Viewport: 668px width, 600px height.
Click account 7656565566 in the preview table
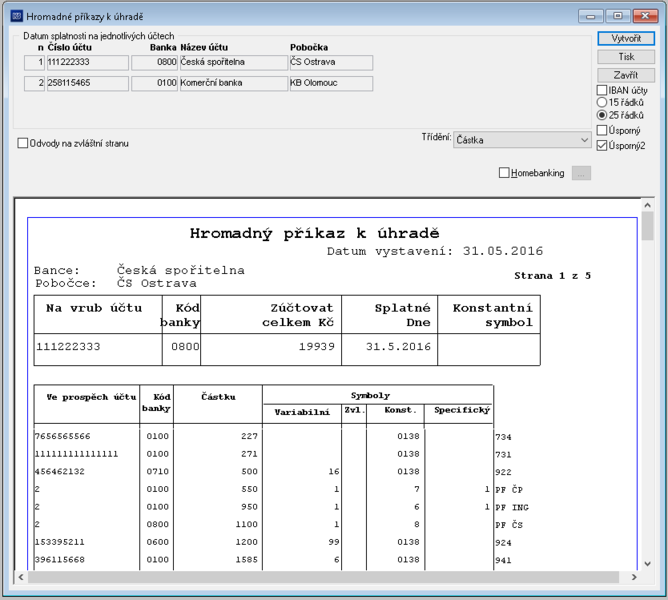[63, 436]
